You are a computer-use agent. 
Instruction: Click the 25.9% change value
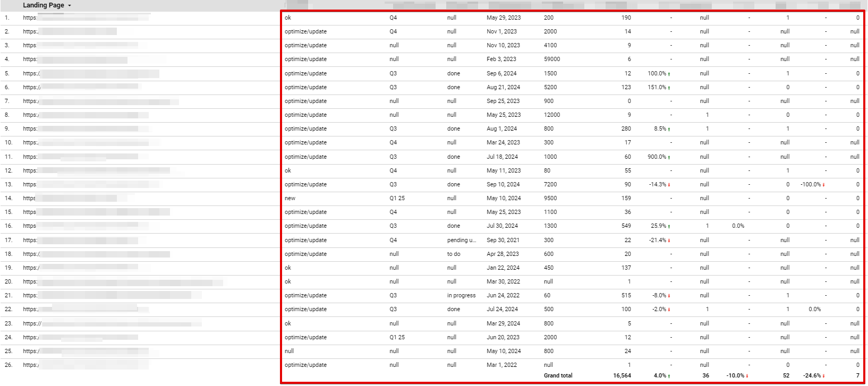(x=658, y=226)
